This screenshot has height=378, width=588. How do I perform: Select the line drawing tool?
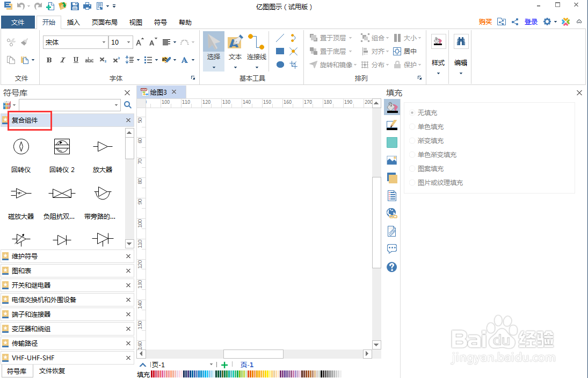click(280, 38)
